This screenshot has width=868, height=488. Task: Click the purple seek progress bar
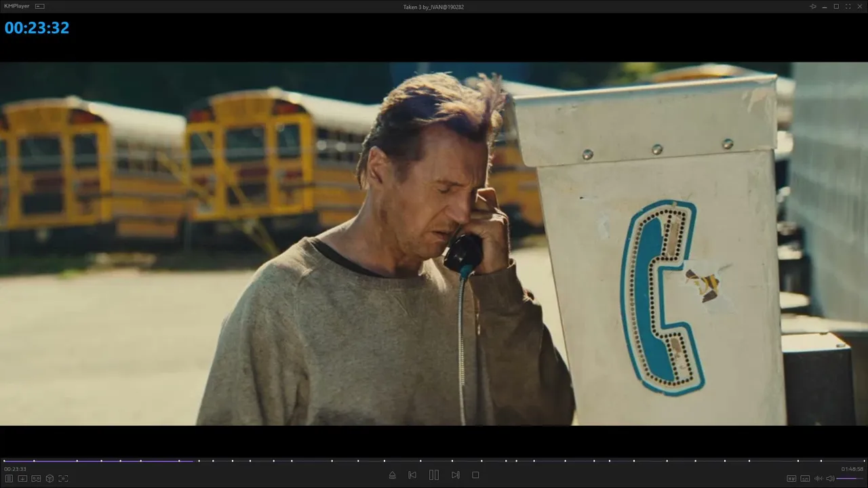click(x=434, y=461)
